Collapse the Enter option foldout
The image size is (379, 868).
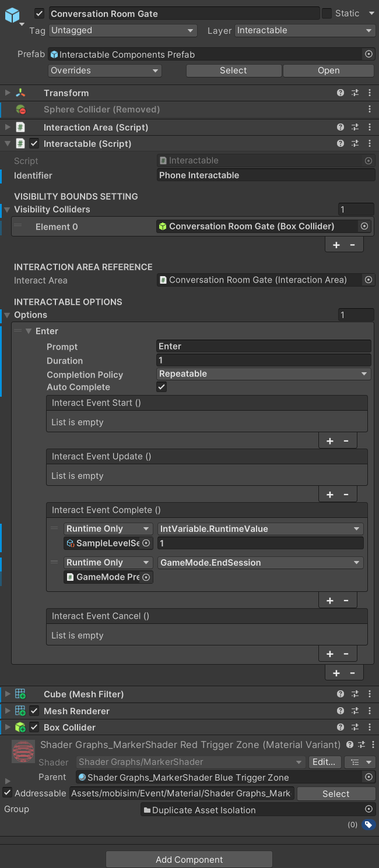29,331
